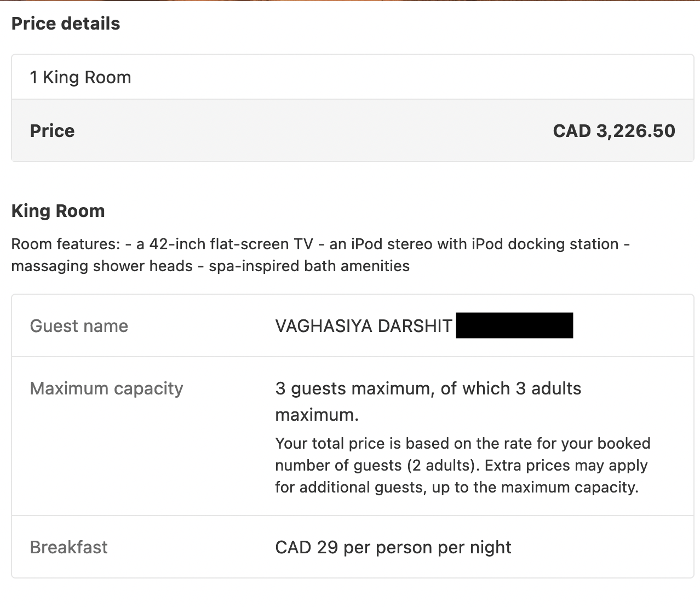700x607 pixels.
Task: Click the guest name VAGHASIYA DARSHIT
Action: (364, 326)
